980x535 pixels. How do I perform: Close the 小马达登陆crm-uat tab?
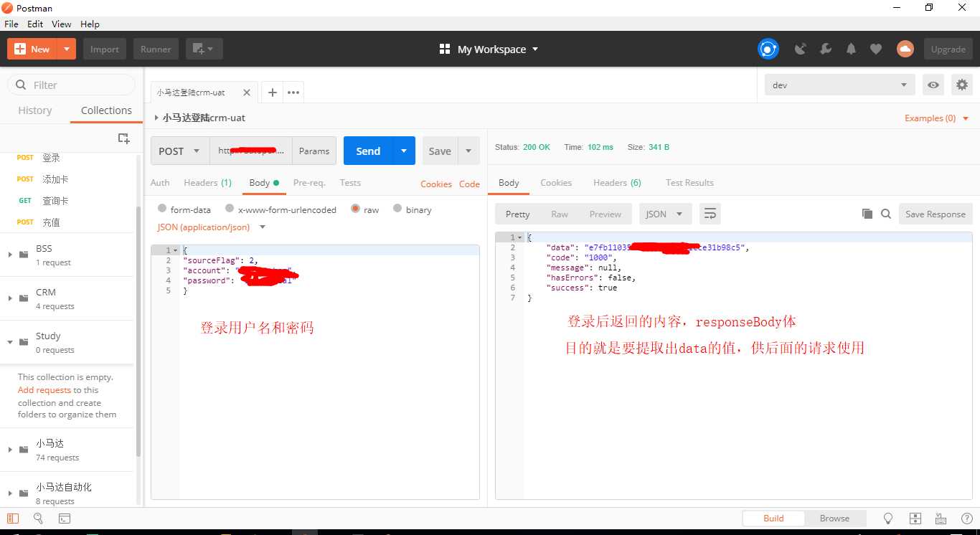[247, 93]
